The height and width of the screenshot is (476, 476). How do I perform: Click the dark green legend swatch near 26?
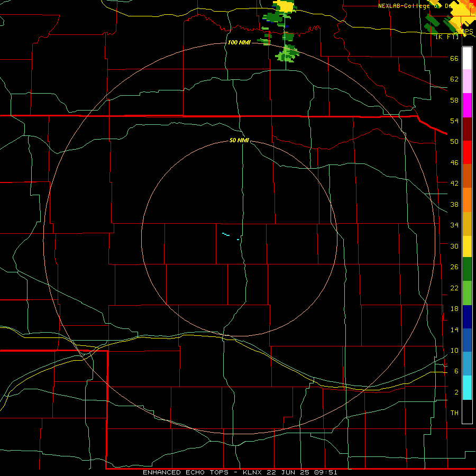(x=467, y=269)
